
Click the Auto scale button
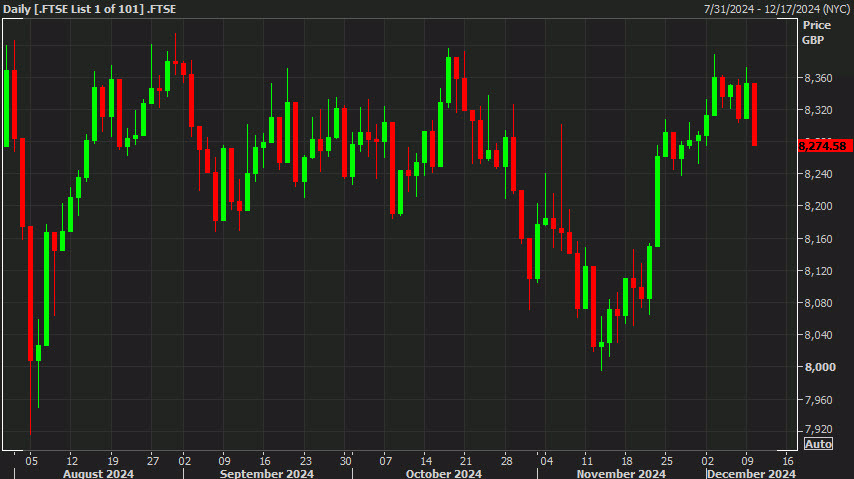click(x=816, y=444)
